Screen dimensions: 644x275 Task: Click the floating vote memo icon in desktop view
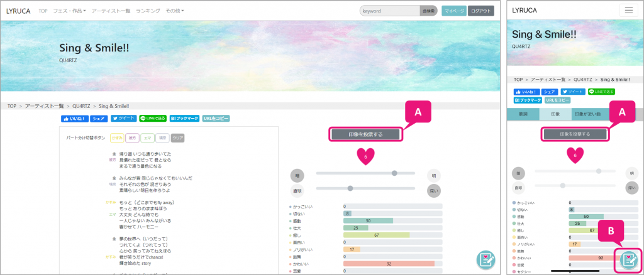click(x=486, y=260)
